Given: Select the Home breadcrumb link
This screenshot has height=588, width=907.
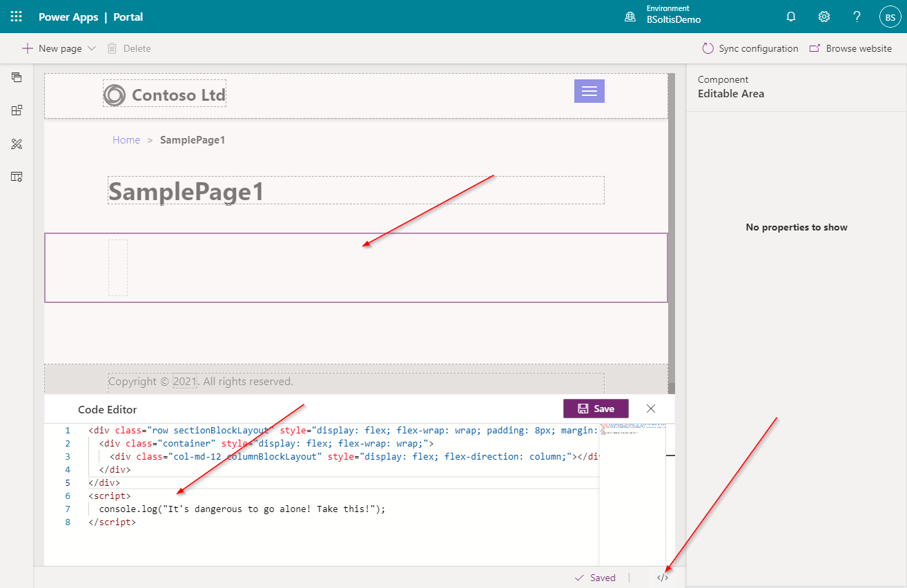Looking at the screenshot, I should tap(126, 139).
